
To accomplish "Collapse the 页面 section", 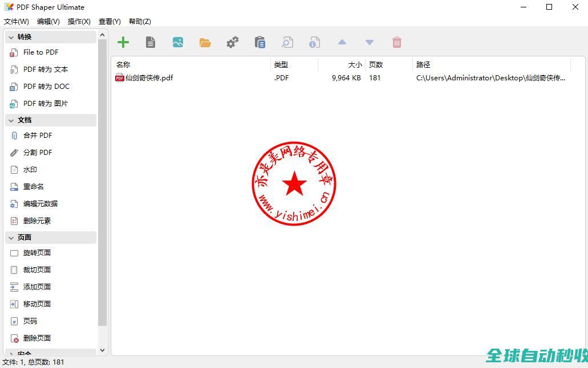I will coord(11,238).
